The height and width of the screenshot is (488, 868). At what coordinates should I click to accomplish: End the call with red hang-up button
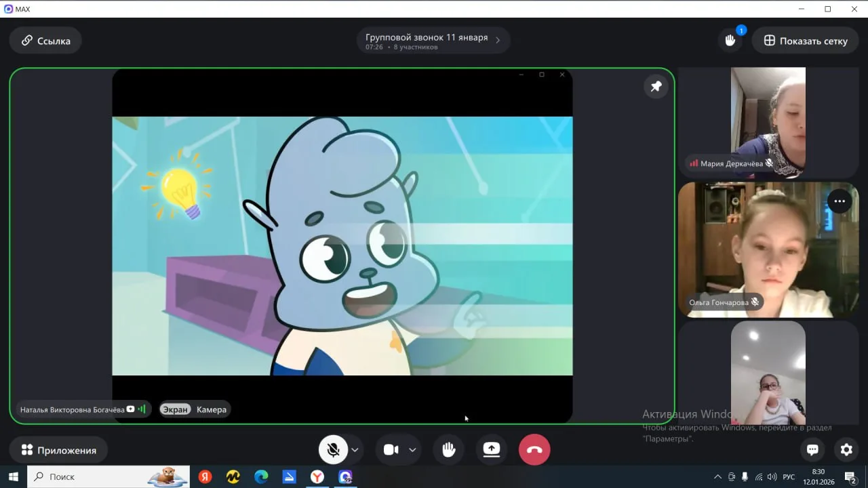coord(534,450)
